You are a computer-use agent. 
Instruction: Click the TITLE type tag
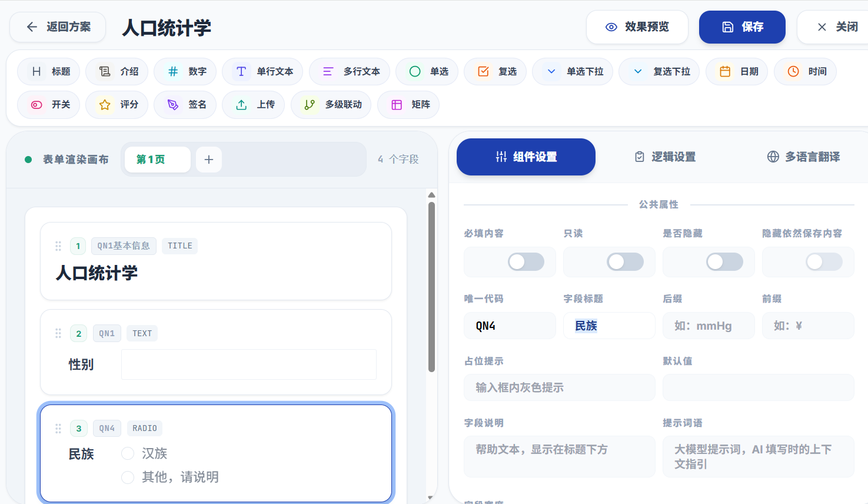[179, 246]
